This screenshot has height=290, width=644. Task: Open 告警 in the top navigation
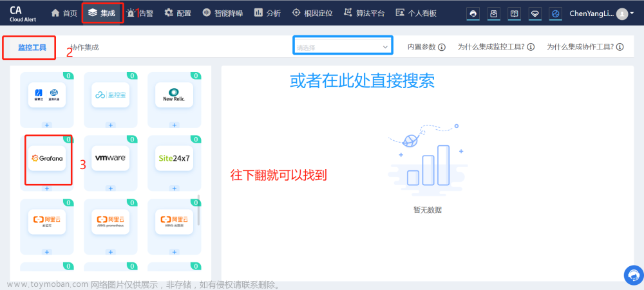(x=140, y=13)
